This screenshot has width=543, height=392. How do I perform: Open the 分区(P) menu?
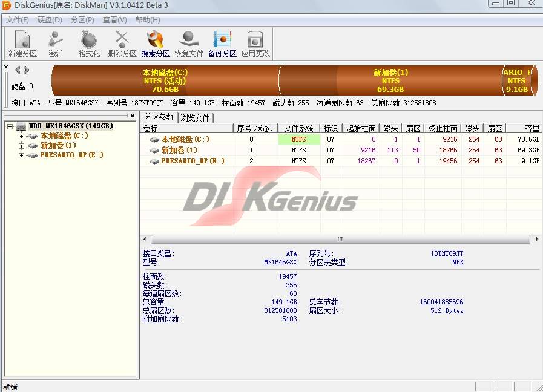point(82,20)
